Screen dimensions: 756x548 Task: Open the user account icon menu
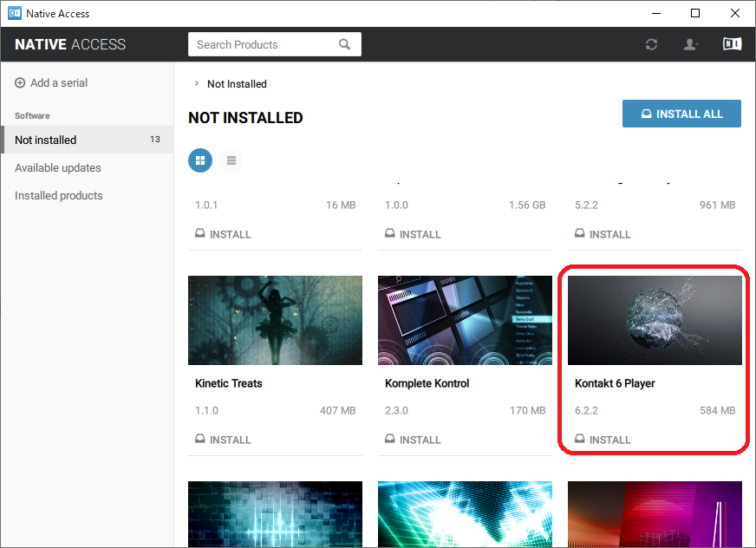tap(690, 44)
